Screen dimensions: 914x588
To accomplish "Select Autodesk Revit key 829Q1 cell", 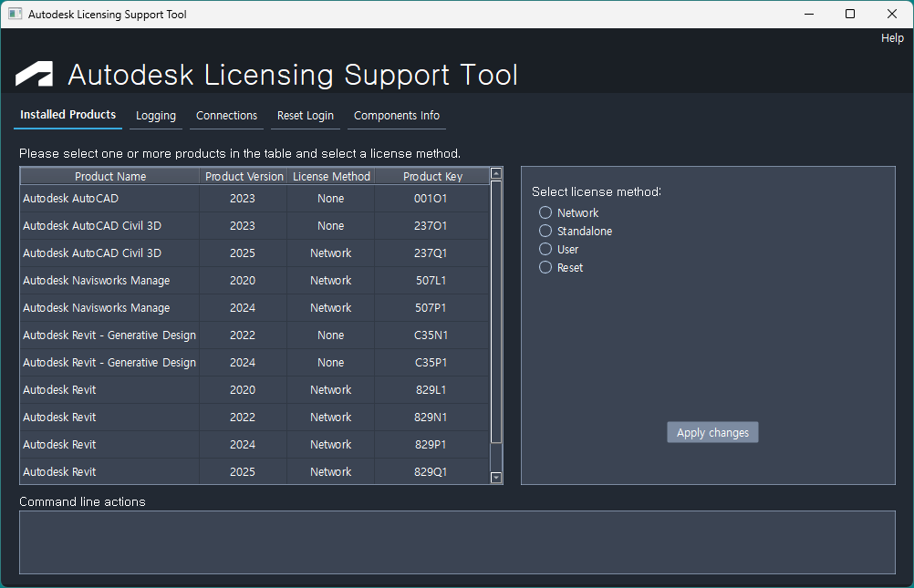I will [x=431, y=471].
